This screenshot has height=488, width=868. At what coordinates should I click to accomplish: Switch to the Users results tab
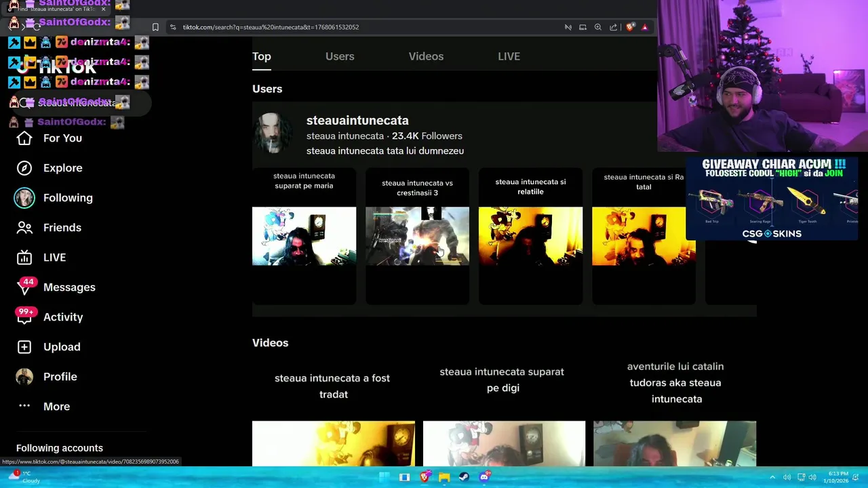(340, 56)
